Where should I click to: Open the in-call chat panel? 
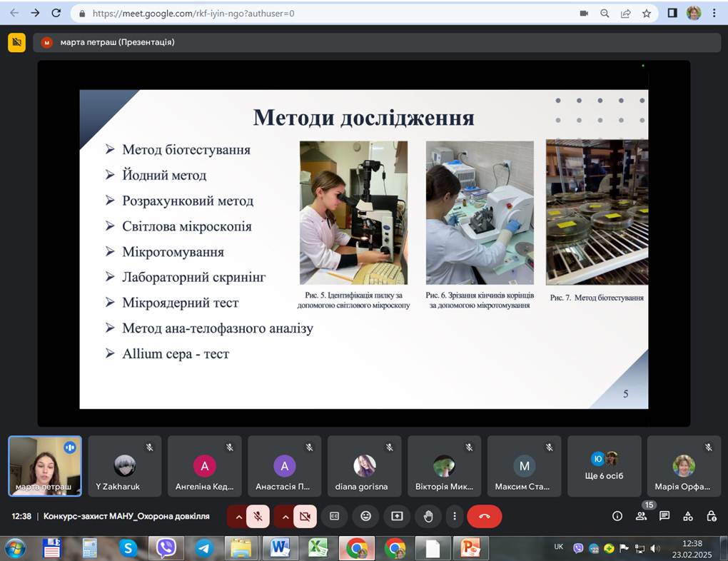[664, 516]
